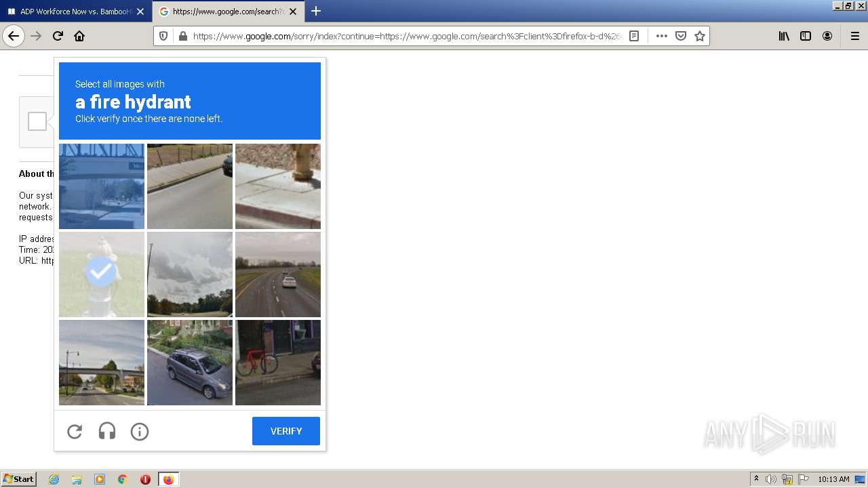
Task: Open Action Center flag icon
Action: 804,479
